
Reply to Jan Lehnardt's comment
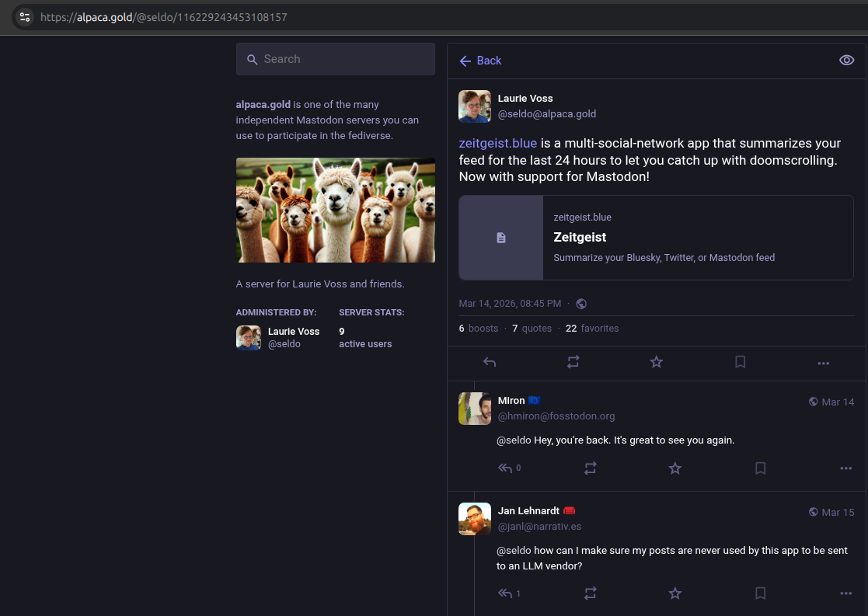[x=506, y=593]
